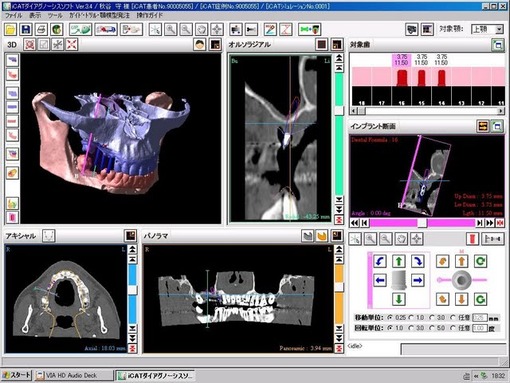
Task: Click the orange down arrow in axial controls
Action: [x=461, y=299]
